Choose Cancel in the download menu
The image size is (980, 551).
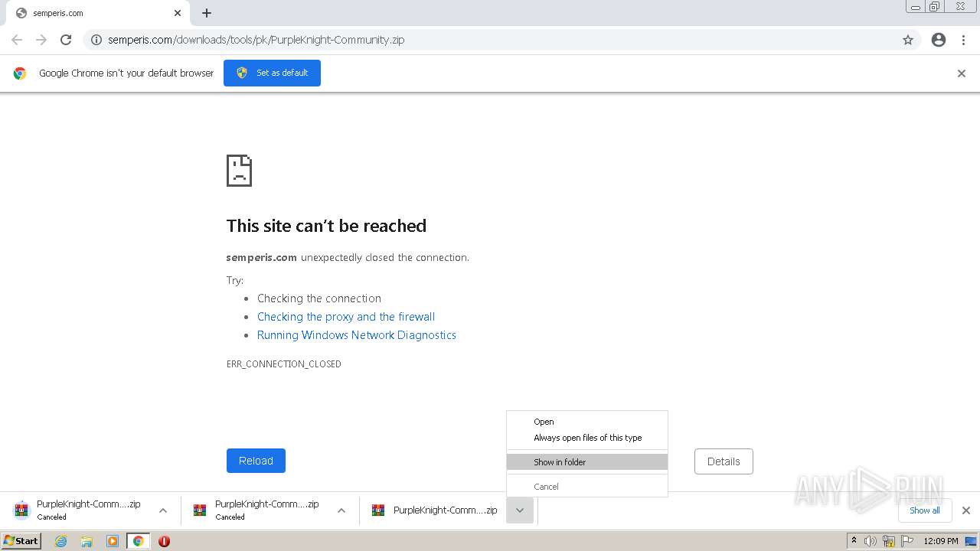coord(587,487)
